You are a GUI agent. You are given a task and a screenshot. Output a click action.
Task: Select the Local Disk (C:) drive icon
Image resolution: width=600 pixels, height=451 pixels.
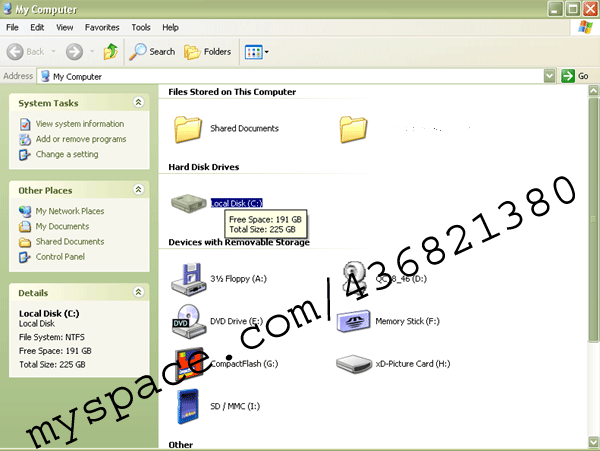189,203
